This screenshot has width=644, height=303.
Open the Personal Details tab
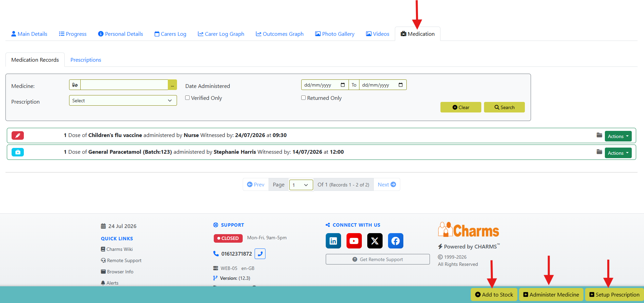point(120,34)
